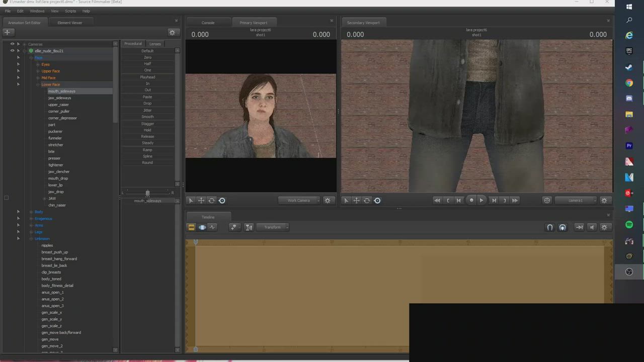Open secondary viewport gear settings
Screen dimensions: 644x362
tap(604, 201)
